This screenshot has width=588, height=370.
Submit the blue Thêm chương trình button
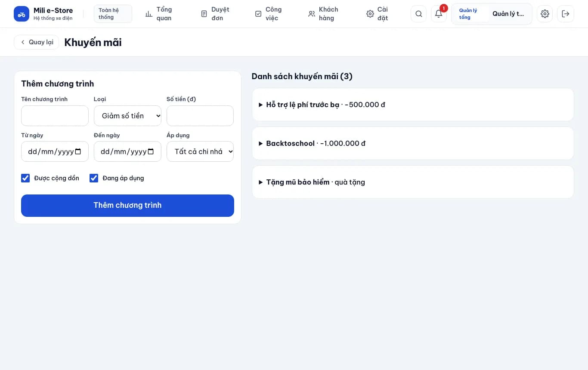click(x=127, y=206)
